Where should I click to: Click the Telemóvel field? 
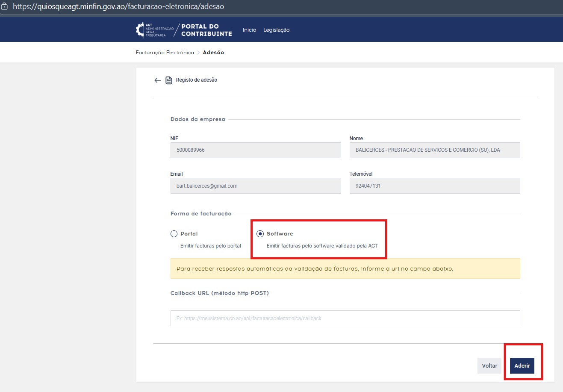pyautogui.click(x=434, y=186)
